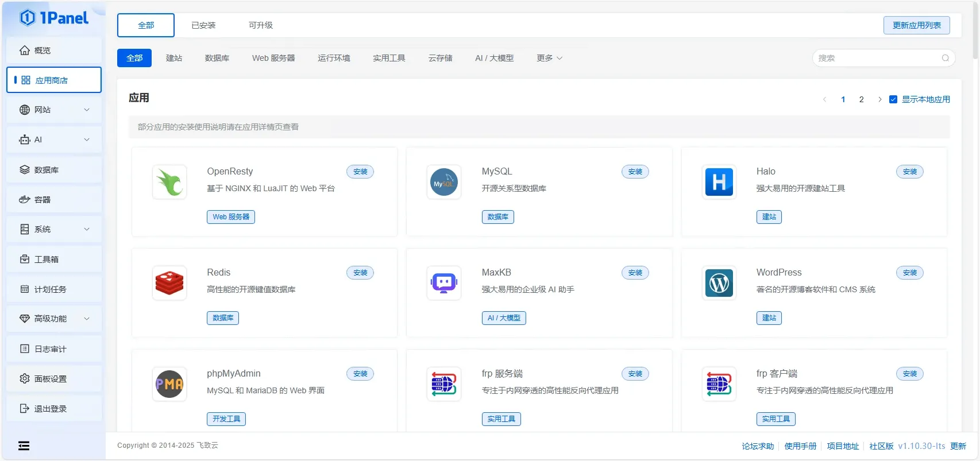This screenshot has height=461, width=980.
Task: Filter by Web 服务器 category
Action: 273,58
